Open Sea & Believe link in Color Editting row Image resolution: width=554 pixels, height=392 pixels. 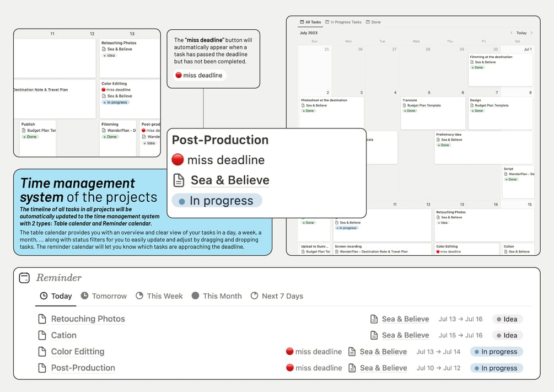click(x=383, y=352)
